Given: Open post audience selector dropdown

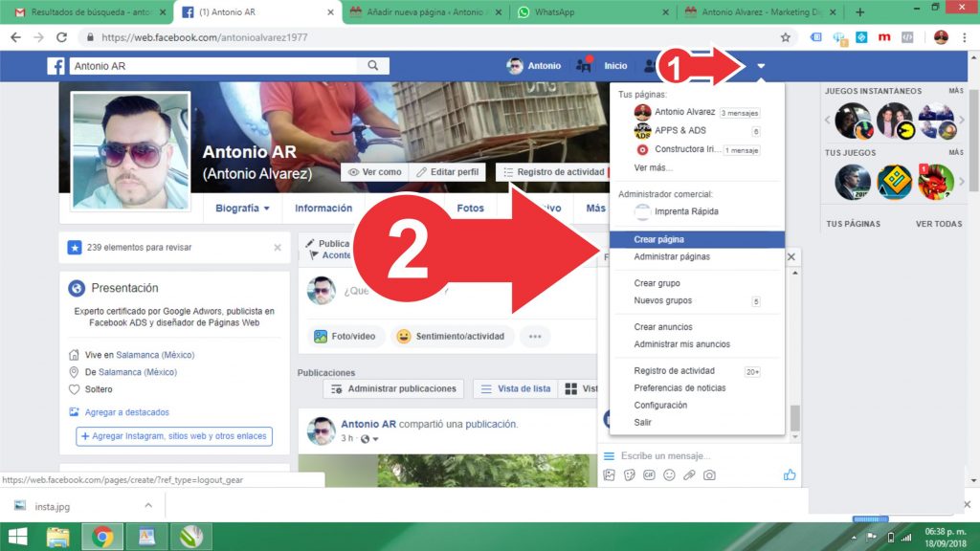Looking at the screenshot, I should pyautogui.click(x=369, y=438).
